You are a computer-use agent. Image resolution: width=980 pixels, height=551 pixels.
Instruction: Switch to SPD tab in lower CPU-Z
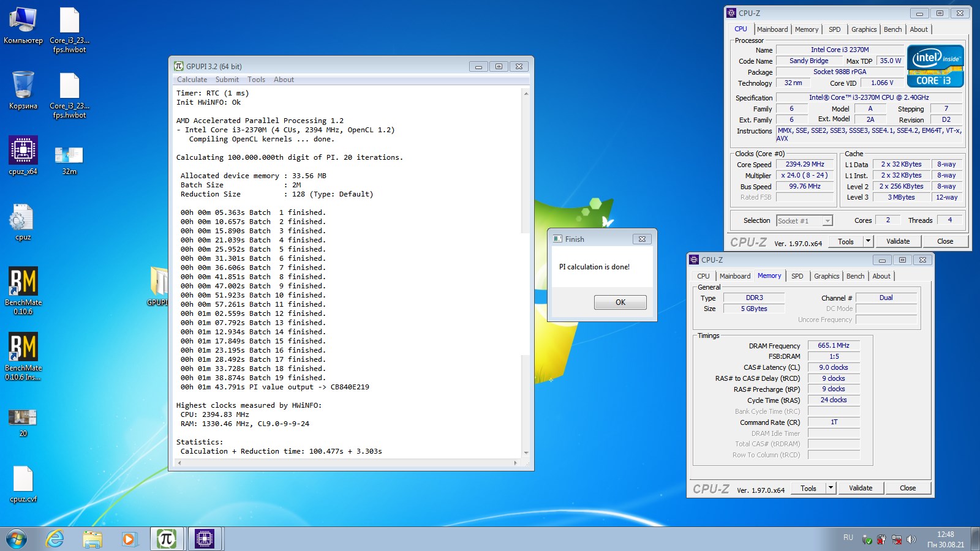[797, 276]
